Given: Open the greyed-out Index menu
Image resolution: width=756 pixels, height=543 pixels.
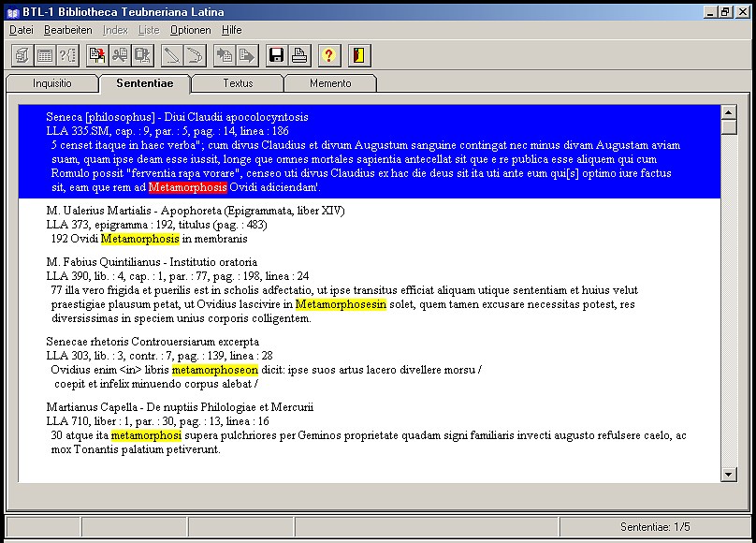Looking at the screenshot, I should (115, 30).
